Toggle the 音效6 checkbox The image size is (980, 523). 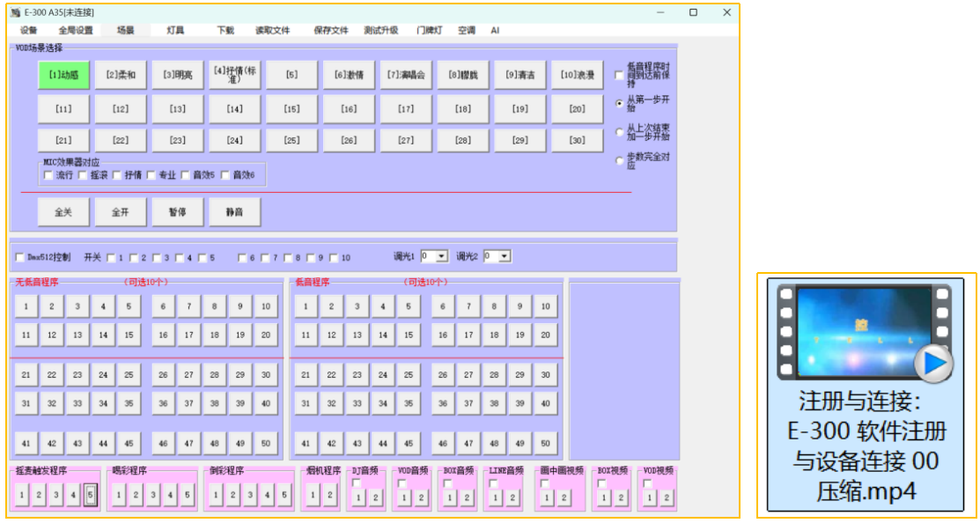tap(225, 175)
